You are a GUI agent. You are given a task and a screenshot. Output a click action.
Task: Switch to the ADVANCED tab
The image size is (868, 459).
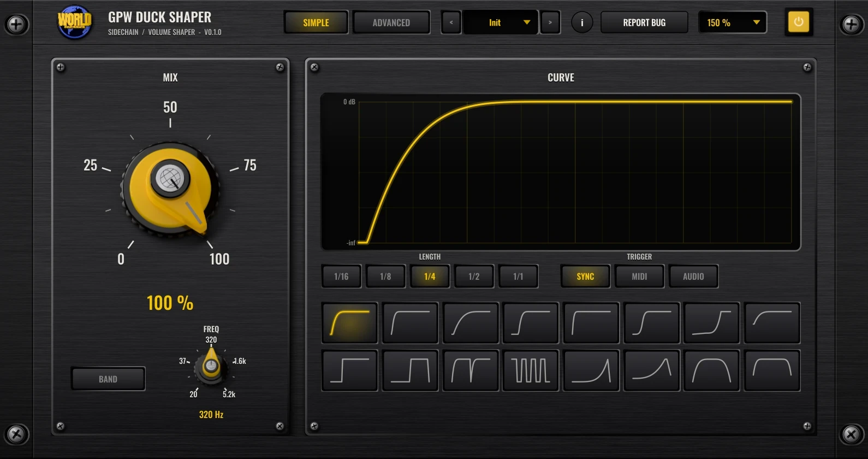(391, 22)
